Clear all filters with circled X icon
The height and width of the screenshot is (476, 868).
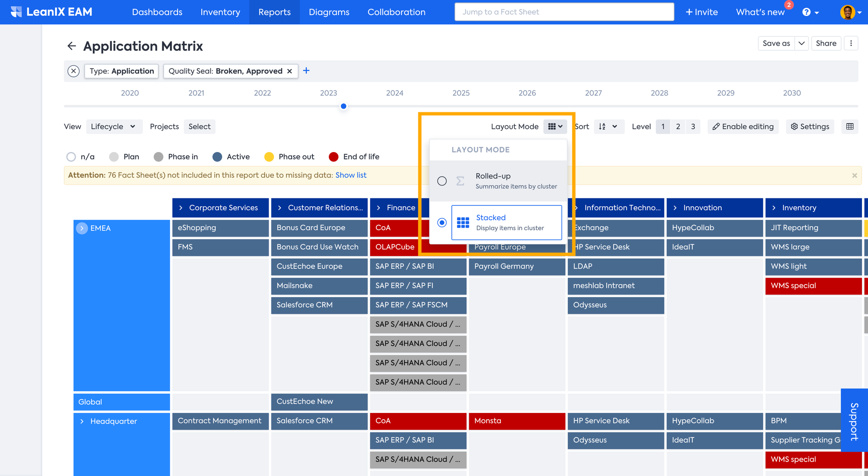(x=74, y=71)
